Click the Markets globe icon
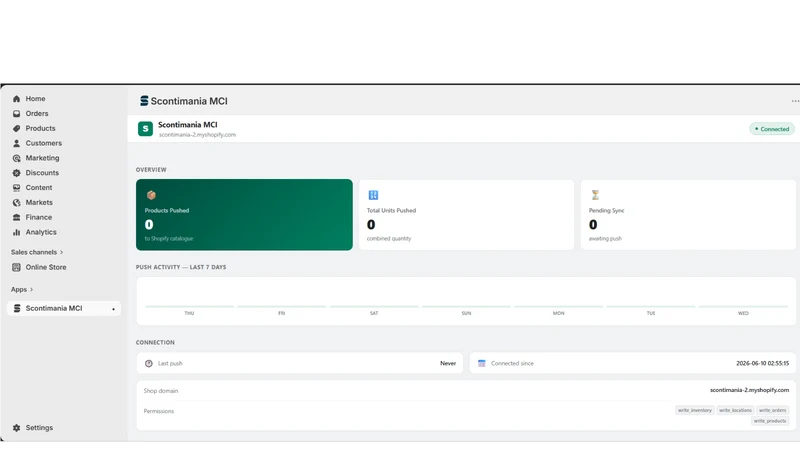The width and height of the screenshot is (800, 450). (x=16, y=203)
